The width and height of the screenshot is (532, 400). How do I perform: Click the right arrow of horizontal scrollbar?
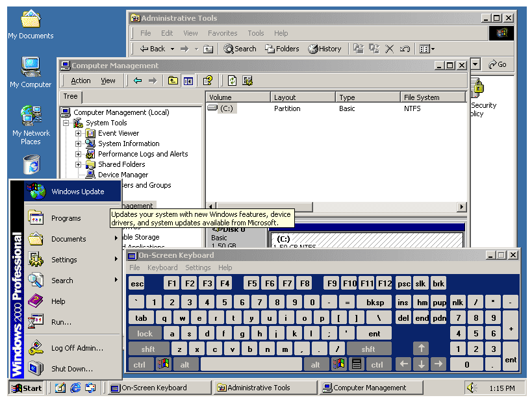pyautogui.click(x=462, y=207)
